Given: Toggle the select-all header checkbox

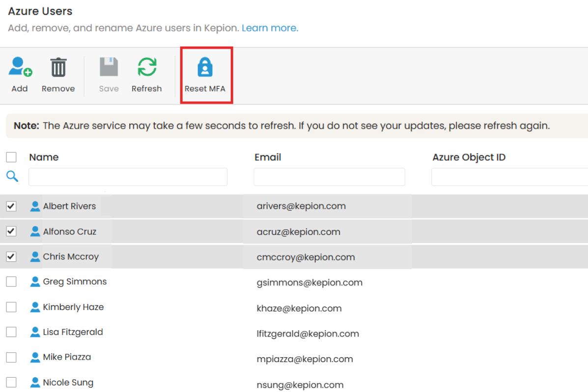Looking at the screenshot, I should pyautogui.click(x=11, y=157).
